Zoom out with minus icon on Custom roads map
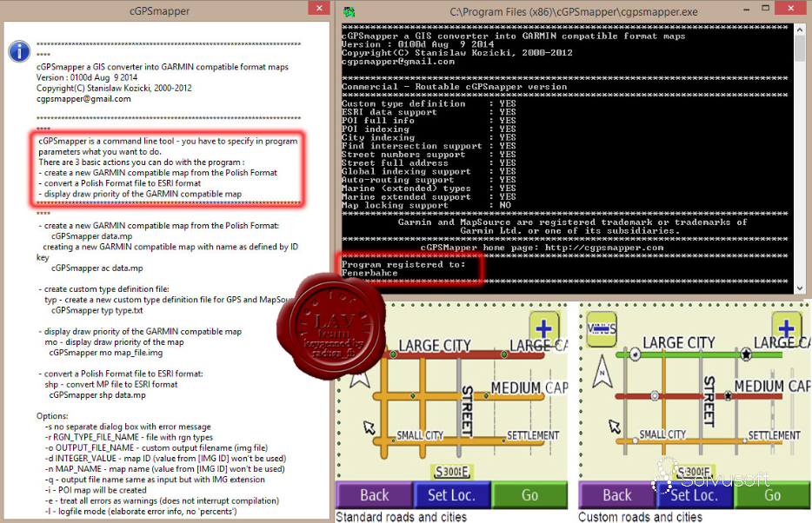Image resolution: width=812 pixels, height=523 pixels. [x=602, y=329]
